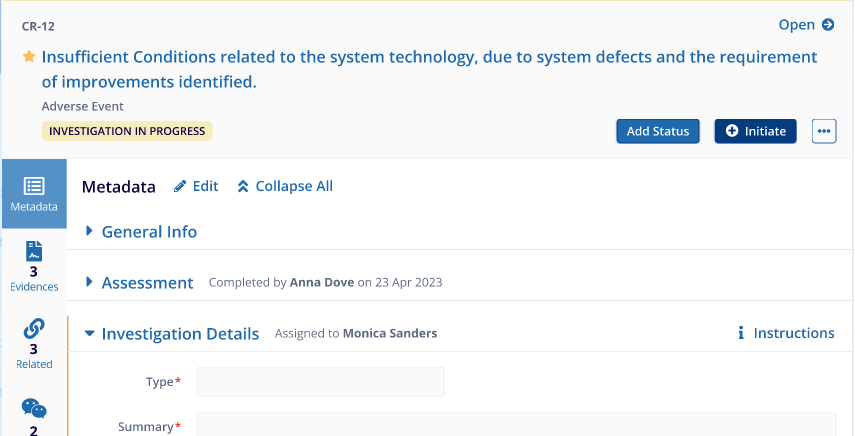This screenshot has height=436, width=855.
Task: Click the Instructions info icon
Action: [x=741, y=333]
